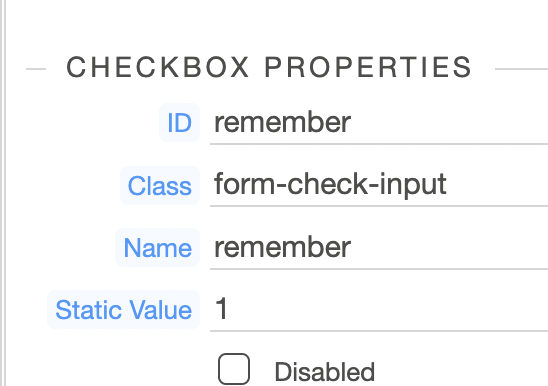The height and width of the screenshot is (386, 548).
Task: Click the short line left of Checkbox Properties
Action: tap(36, 69)
